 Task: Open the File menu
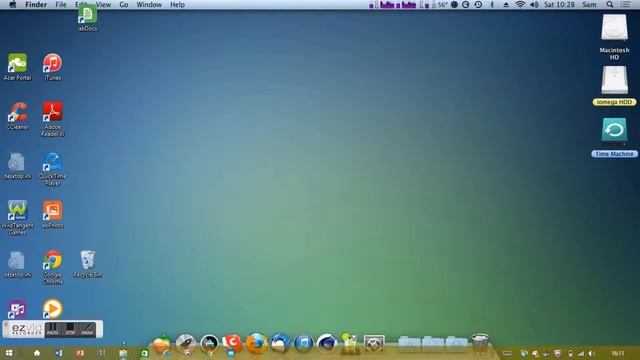[x=61, y=4]
